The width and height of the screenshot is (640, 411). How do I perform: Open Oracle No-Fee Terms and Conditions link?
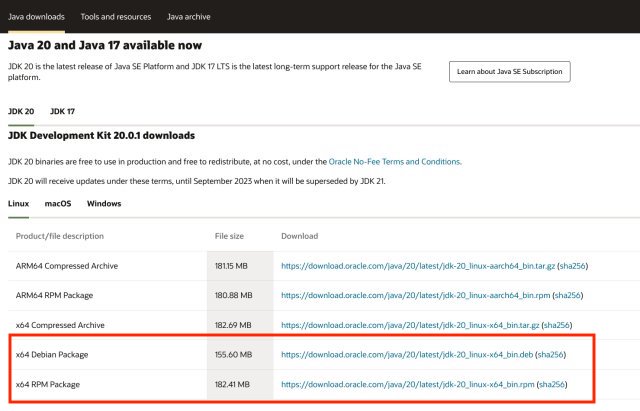pyautogui.click(x=397, y=162)
